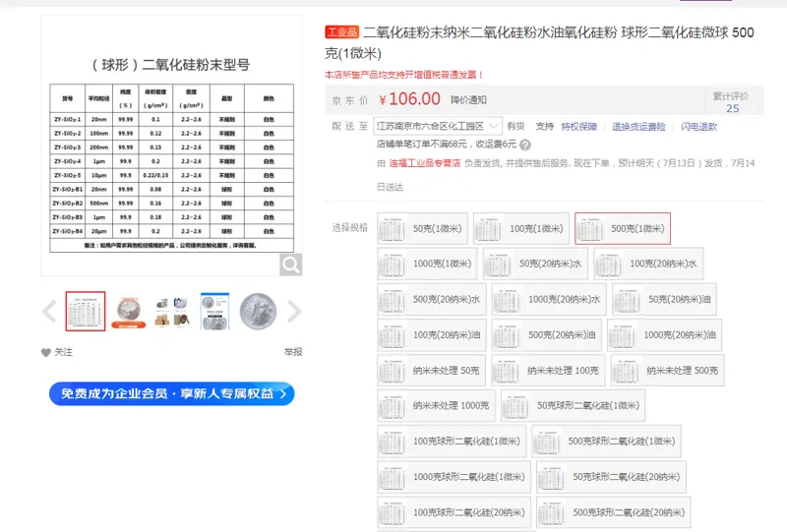
Task: Choose the 1000克(20纳米)油 option
Action: pyautogui.click(x=664, y=334)
